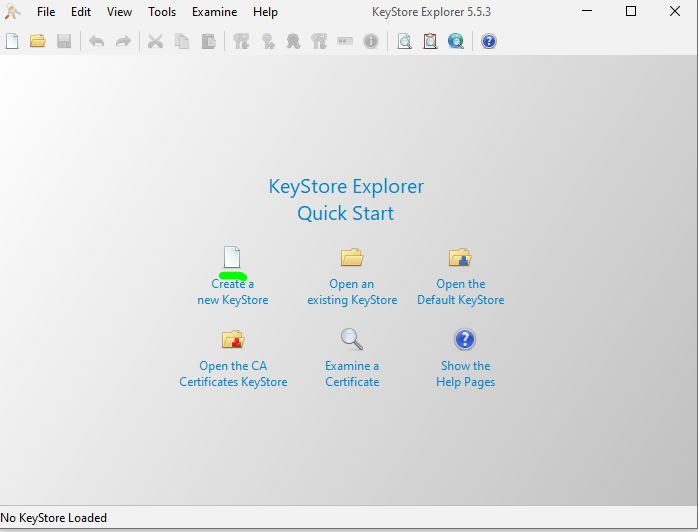Click the New KeyStore toolbar icon

point(12,41)
